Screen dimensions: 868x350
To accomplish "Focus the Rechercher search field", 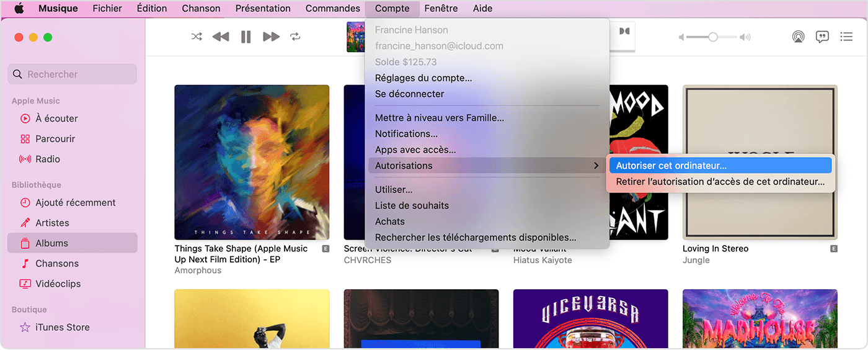I will [73, 74].
